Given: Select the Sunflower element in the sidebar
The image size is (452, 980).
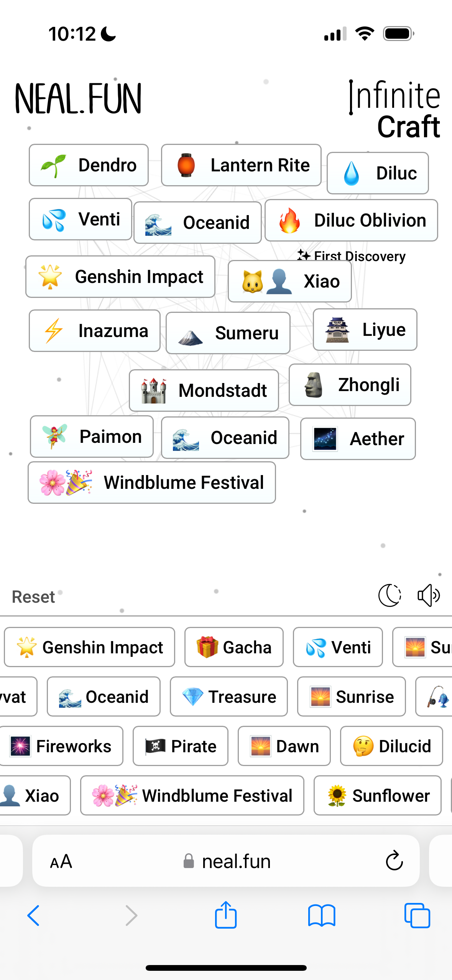Looking at the screenshot, I should pos(377,795).
